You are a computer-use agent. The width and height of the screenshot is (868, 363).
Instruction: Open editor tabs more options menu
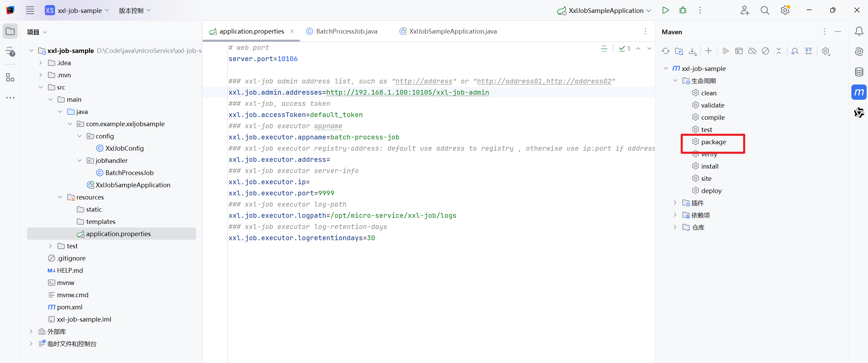pyautogui.click(x=645, y=31)
